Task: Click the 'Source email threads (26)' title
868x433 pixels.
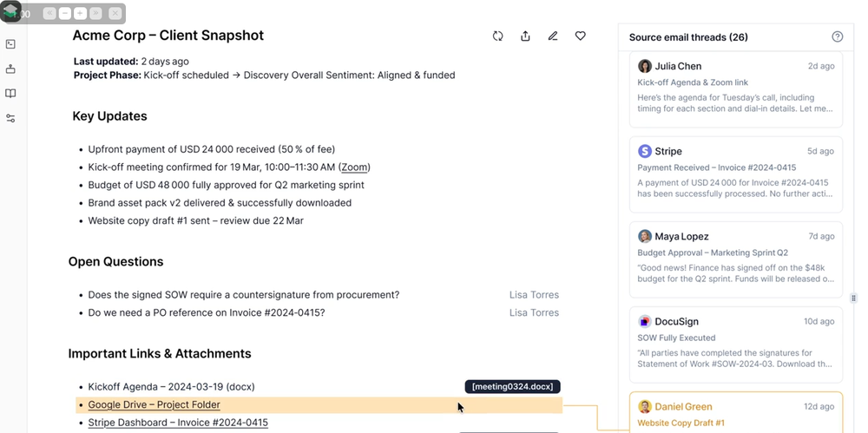Action: [688, 37]
